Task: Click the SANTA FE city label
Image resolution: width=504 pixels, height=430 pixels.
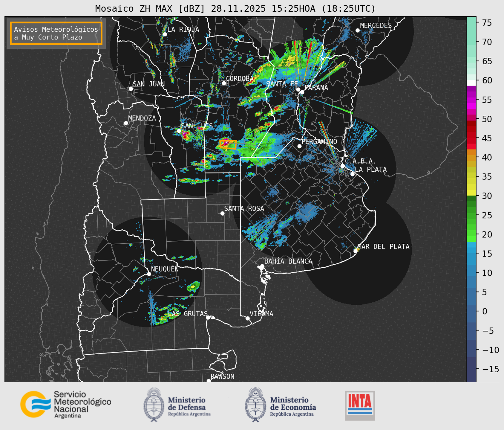Action: click(282, 84)
